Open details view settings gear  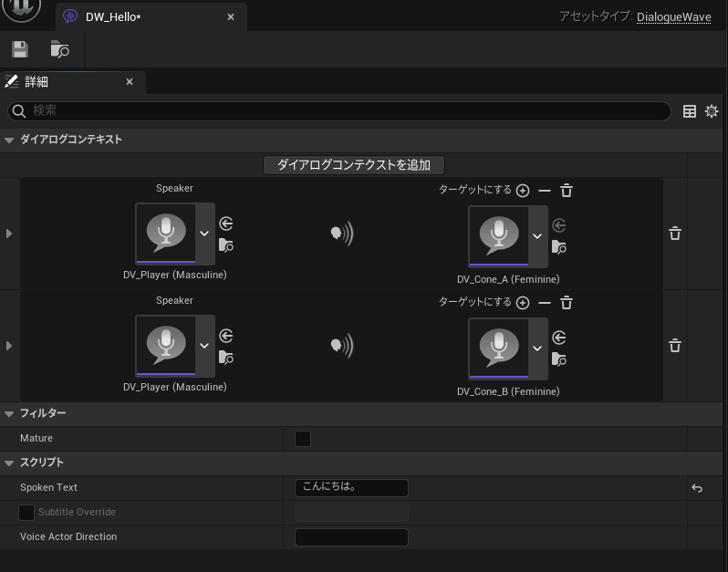tap(712, 111)
